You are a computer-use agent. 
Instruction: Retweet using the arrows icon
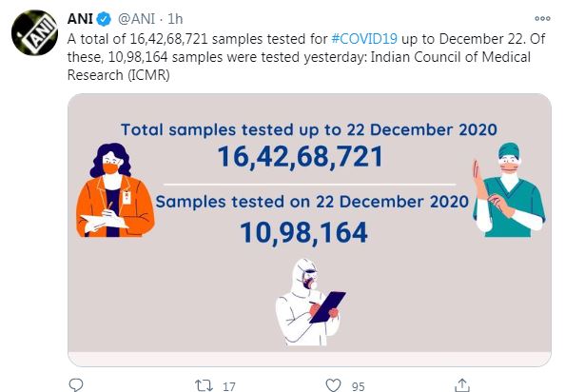click(x=204, y=385)
